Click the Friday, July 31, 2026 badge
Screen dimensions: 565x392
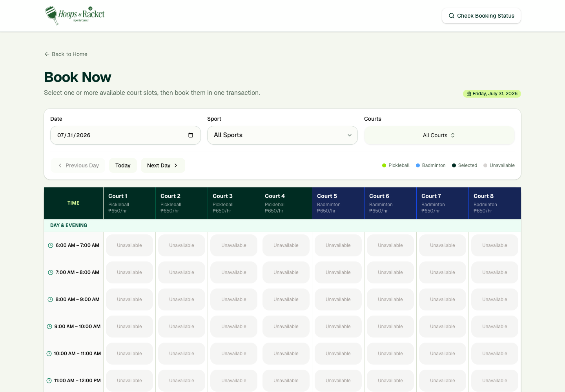coord(492,94)
